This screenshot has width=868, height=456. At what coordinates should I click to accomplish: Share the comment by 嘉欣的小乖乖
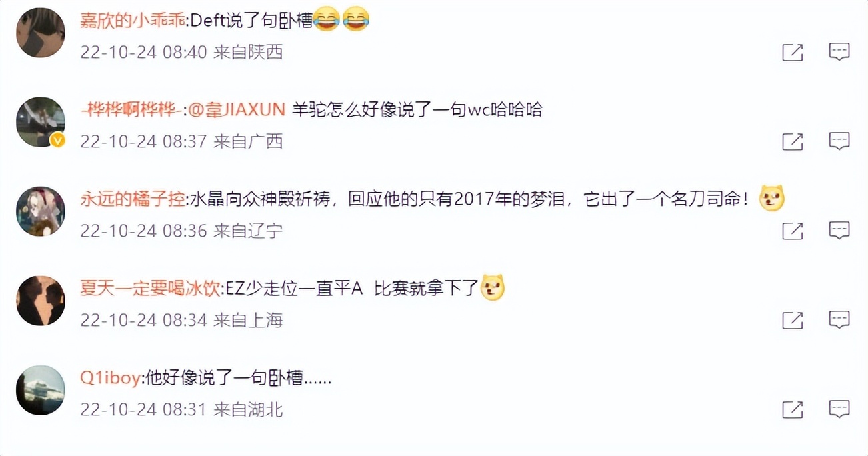(792, 52)
